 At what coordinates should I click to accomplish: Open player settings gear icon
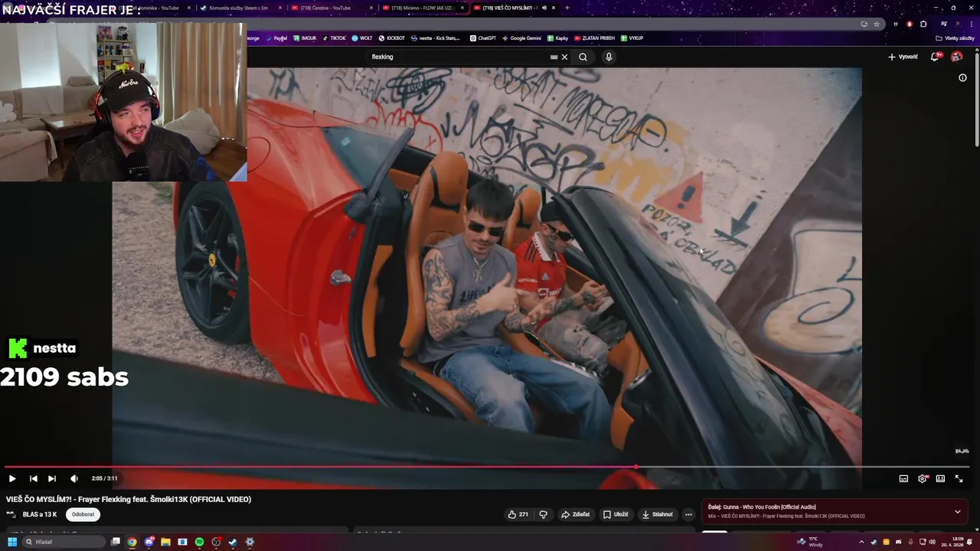click(923, 478)
